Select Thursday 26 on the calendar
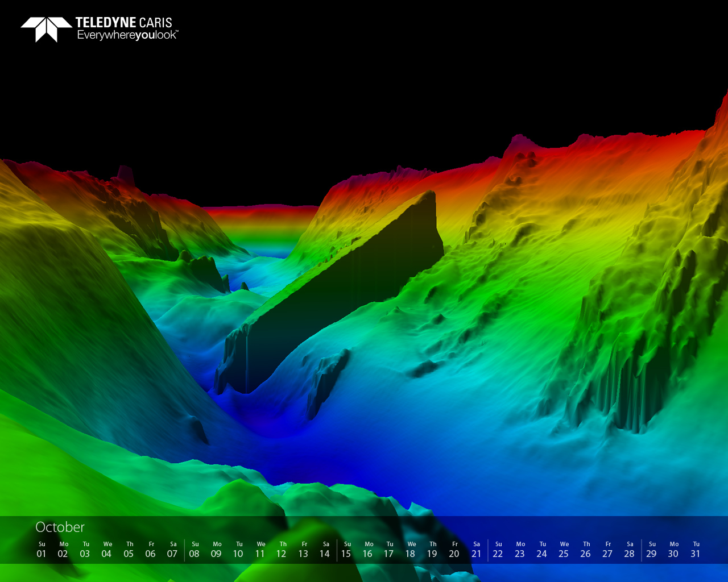The width and height of the screenshot is (728, 582). pyautogui.click(x=586, y=550)
